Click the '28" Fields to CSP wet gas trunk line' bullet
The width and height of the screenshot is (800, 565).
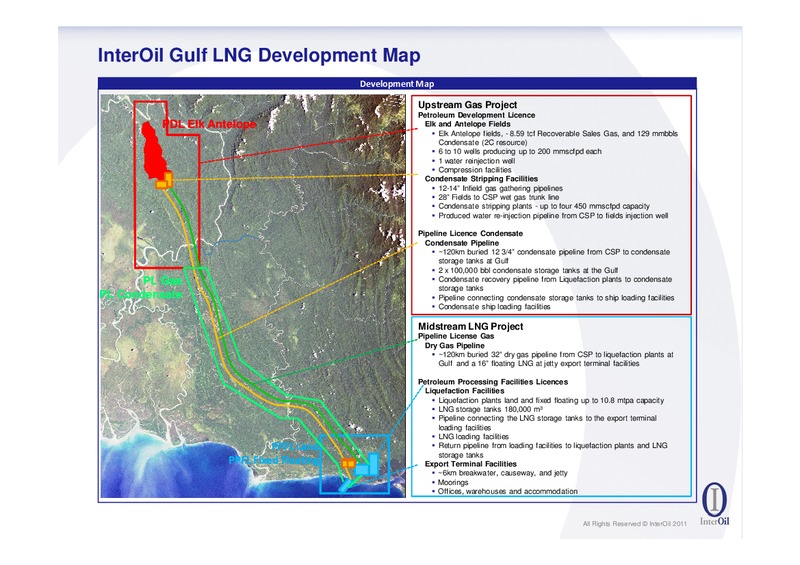pos(495,197)
